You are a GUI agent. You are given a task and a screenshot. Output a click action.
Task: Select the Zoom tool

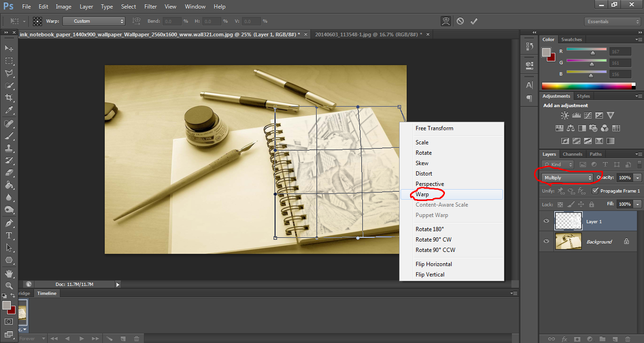click(x=9, y=285)
